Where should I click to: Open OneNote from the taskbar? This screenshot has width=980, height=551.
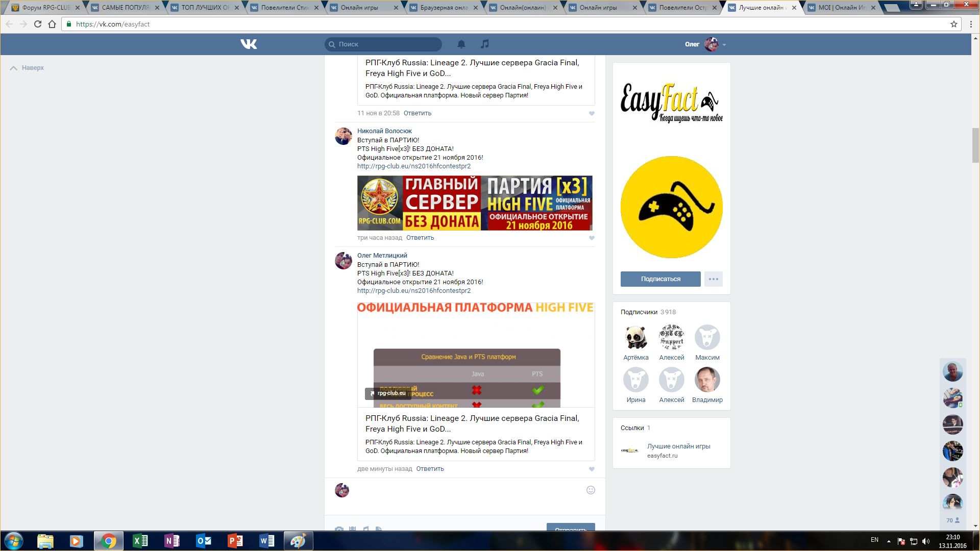tap(172, 541)
